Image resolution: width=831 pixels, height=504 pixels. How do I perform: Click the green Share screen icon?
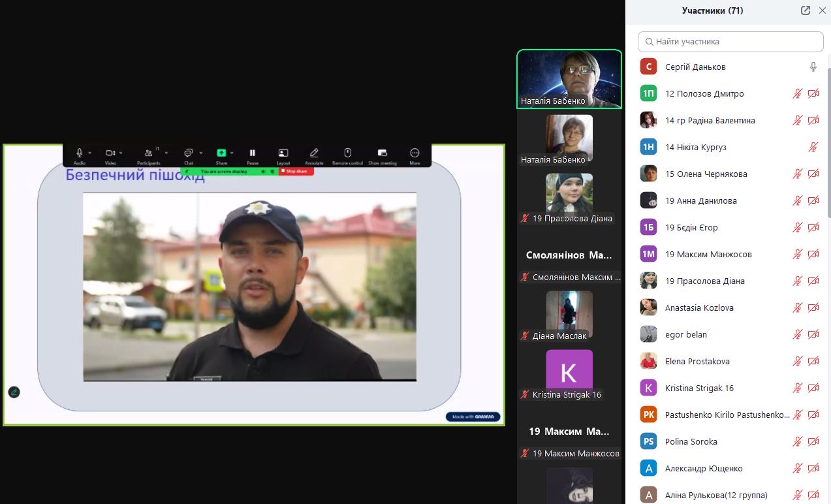pos(221,153)
